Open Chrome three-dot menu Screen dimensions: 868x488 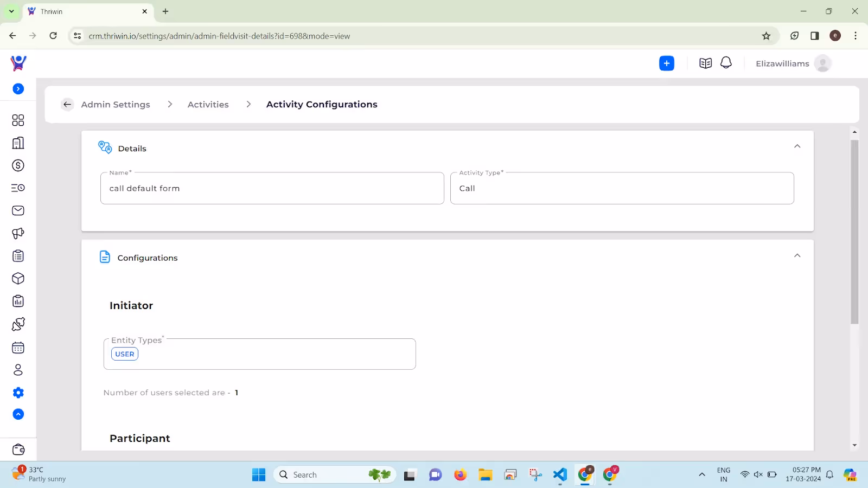856,36
